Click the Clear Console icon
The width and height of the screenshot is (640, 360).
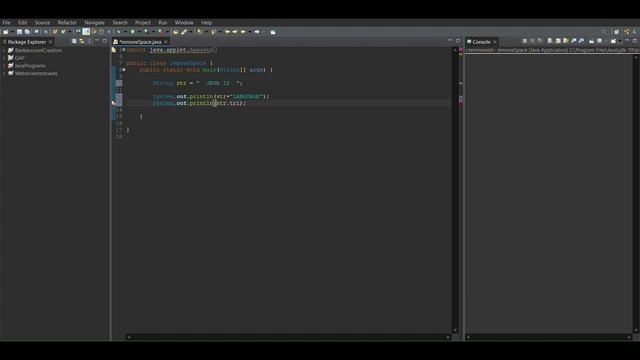pos(550,41)
